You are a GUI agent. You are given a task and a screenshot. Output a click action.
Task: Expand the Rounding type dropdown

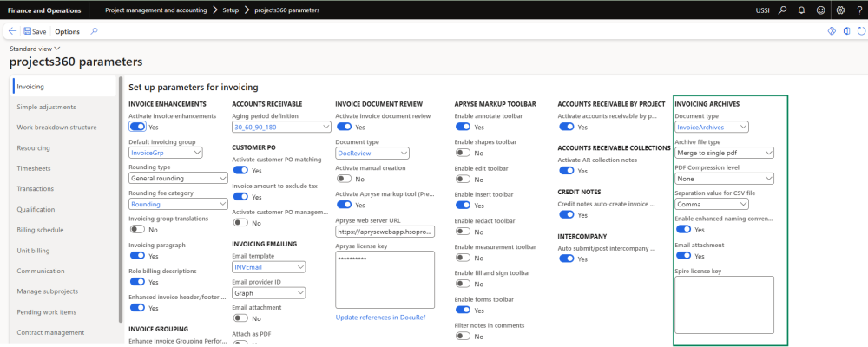click(165, 178)
